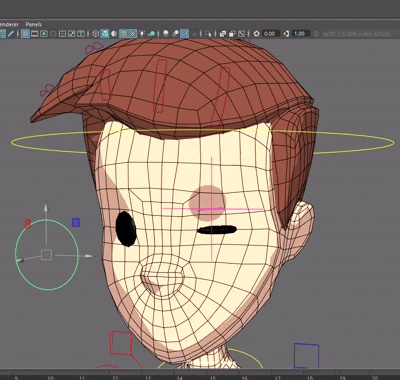Select the middle red hair control rectangle
This screenshot has height=380, width=400.
click(161, 86)
